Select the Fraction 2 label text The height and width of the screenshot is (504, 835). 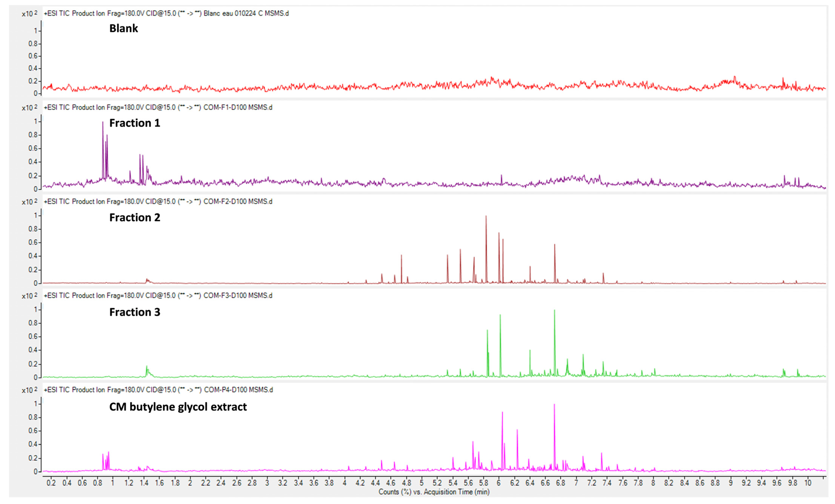click(134, 218)
